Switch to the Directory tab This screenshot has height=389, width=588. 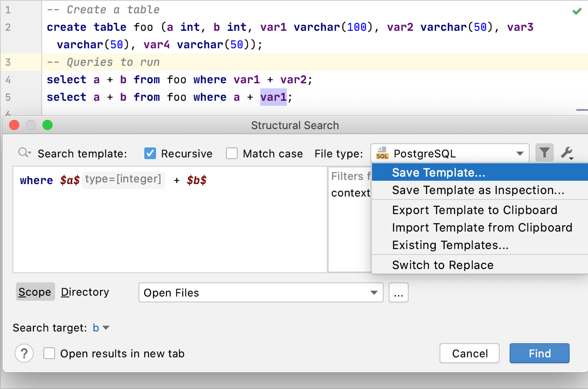[x=85, y=292]
